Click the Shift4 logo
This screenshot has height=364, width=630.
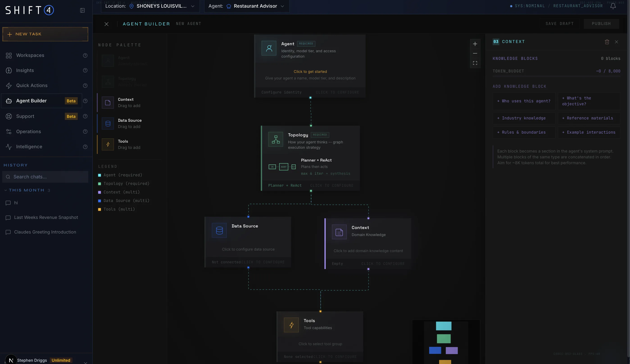(29, 10)
